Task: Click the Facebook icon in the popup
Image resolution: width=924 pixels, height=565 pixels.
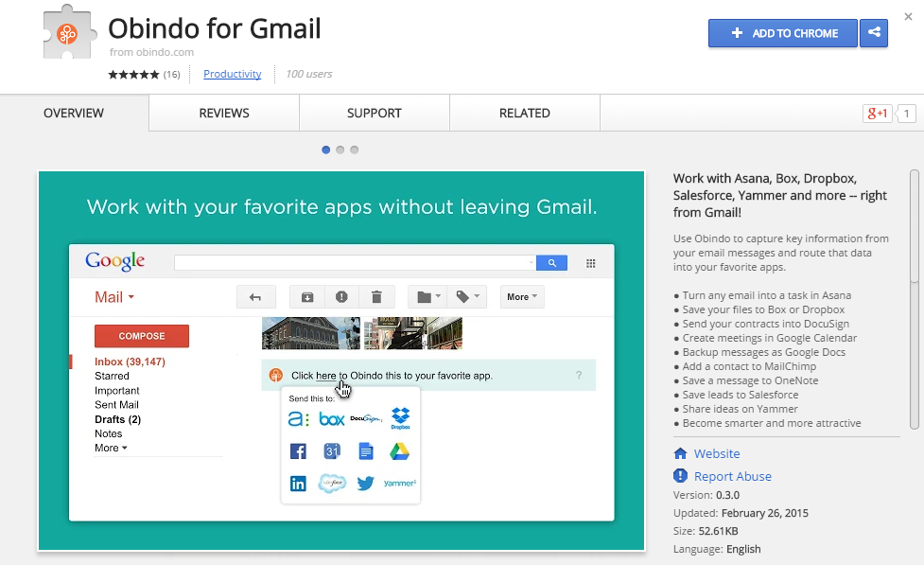Action: pos(299,451)
